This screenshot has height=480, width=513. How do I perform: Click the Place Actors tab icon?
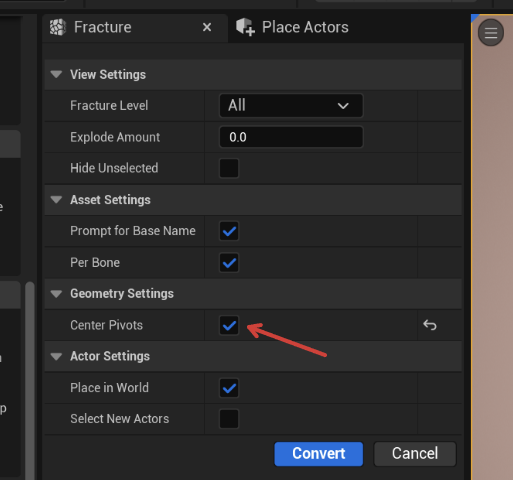pos(245,27)
